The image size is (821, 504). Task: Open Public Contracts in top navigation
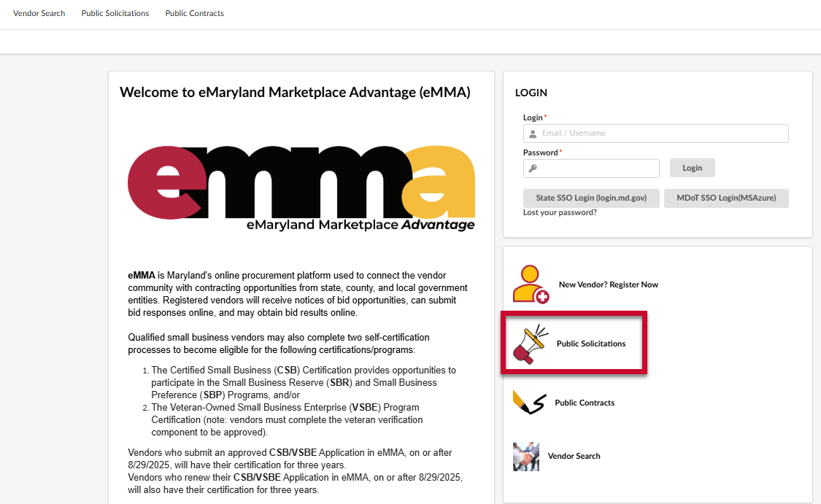click(x=194, y=13)
